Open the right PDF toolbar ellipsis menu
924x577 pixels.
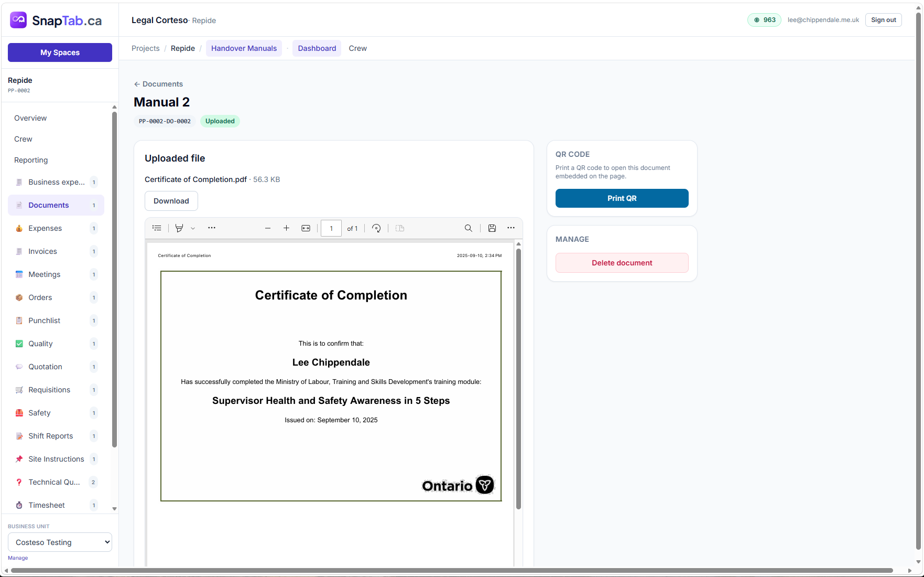511,228
